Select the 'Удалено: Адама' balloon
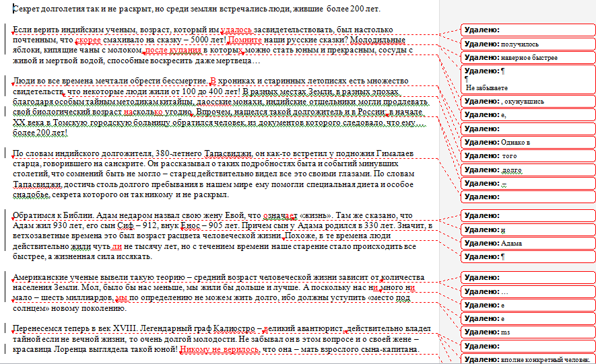 (528, 243)
